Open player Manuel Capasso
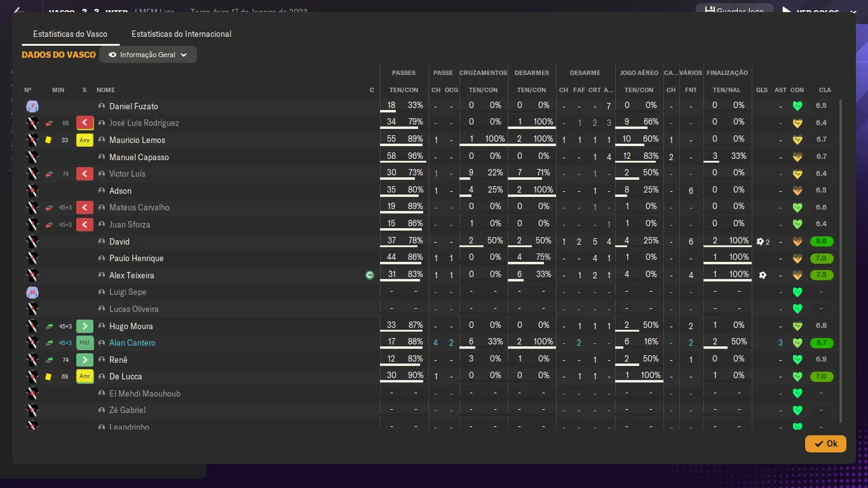Screen dimensions: 868x488 (x=139, y=157)
